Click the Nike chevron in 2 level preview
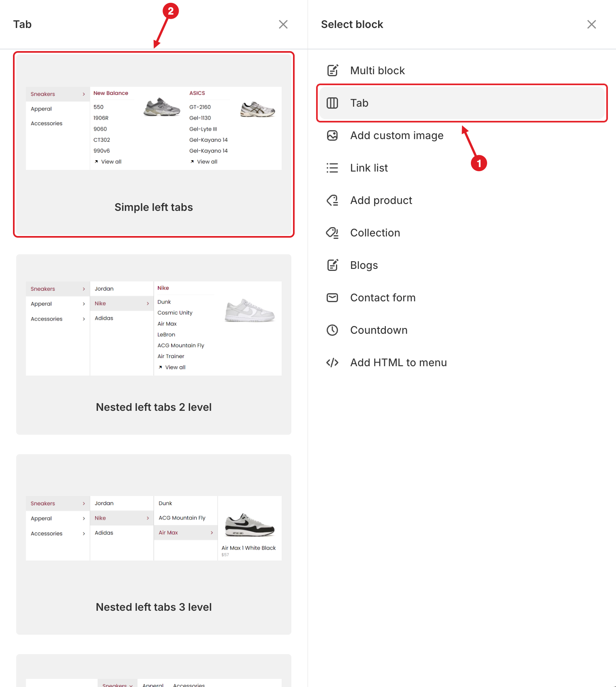The image size is (616, 687). click(148, 303)
